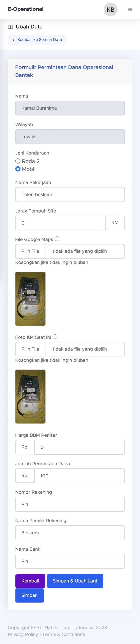Click the purple Kembali button

pos(30,581)
